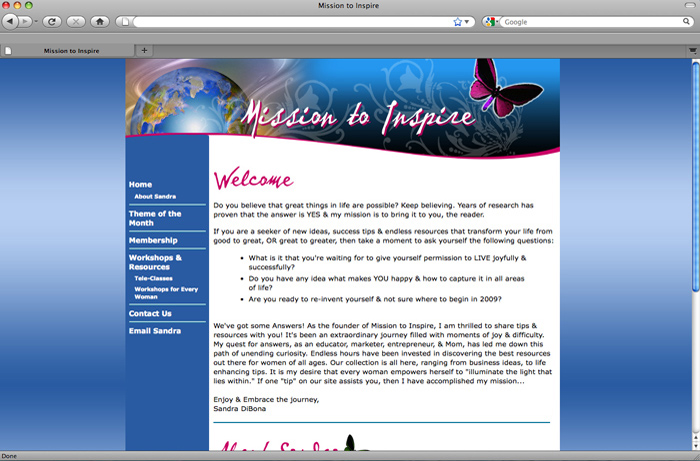Viewport: 700px width, 461px height.
Task: Click the text 'Sandra DiBona' signature
Action: click(240, 408)
